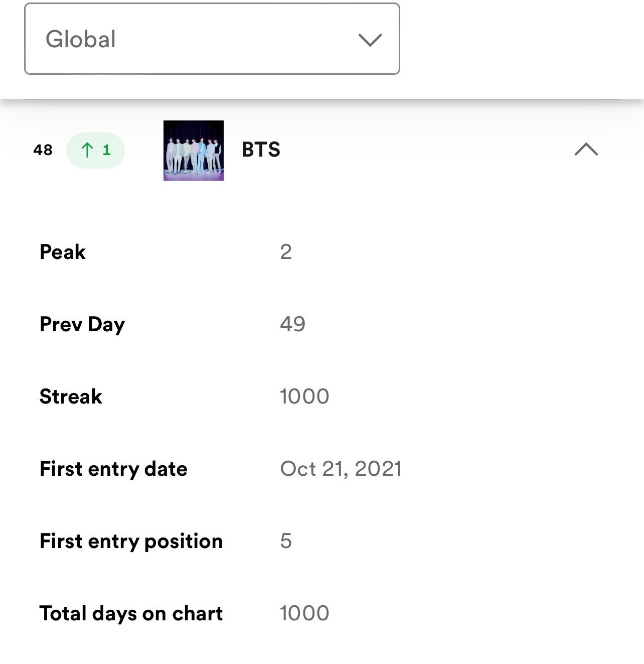This screenshot has height=664, width=644.
Task: Click the Peak label
Action: tap(63, 252)
